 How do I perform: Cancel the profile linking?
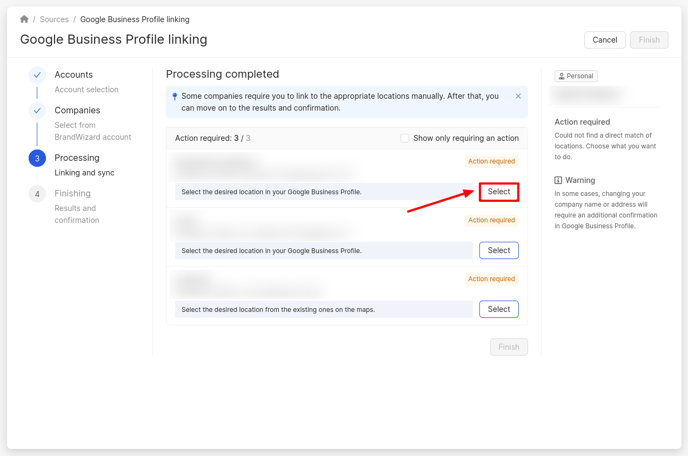point(605,40)
